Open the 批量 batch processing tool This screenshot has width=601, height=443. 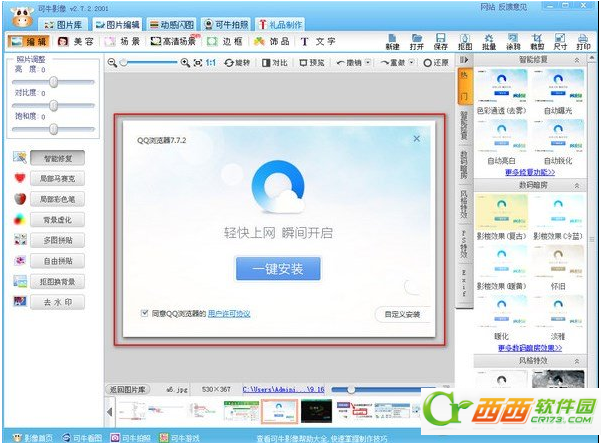click(x=489, y=42)
